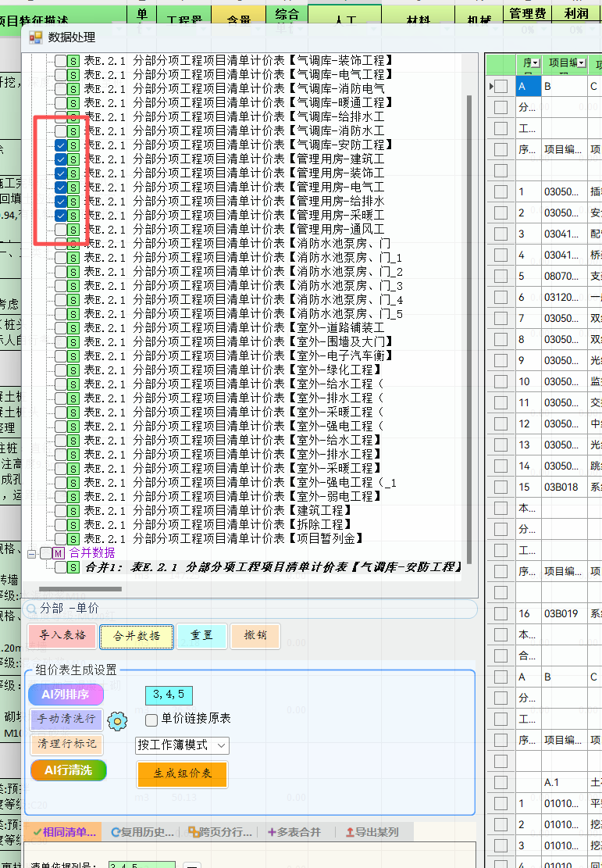Click the 重置 button

click(x=201, y=635)
